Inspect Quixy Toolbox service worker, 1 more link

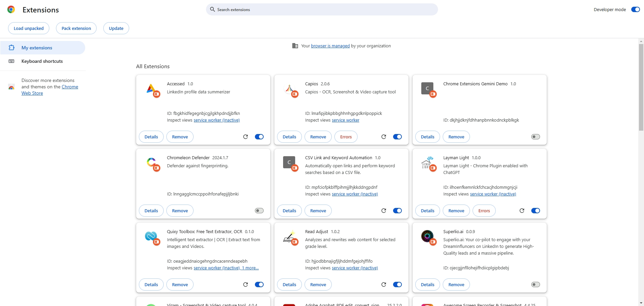[x=226, y=268]
